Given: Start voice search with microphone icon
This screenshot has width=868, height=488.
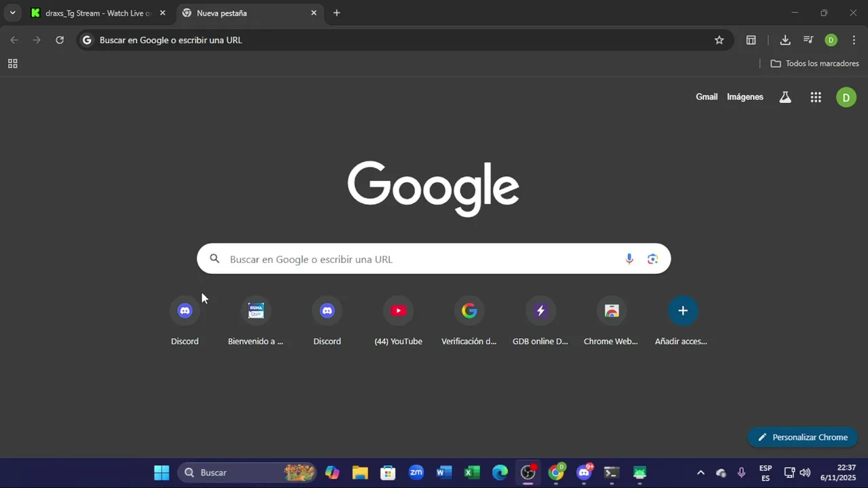Looking at the screenshot, I should tap(629, 259).
